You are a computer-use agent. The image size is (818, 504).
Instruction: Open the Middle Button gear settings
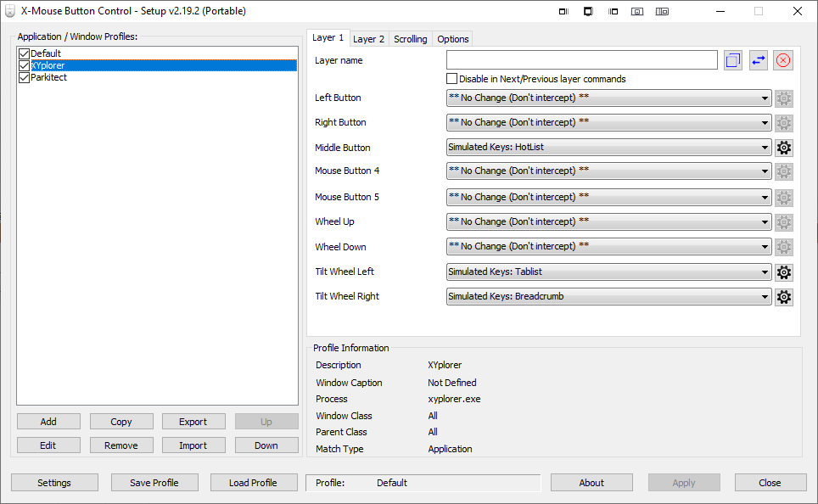(x=784, y=148)
